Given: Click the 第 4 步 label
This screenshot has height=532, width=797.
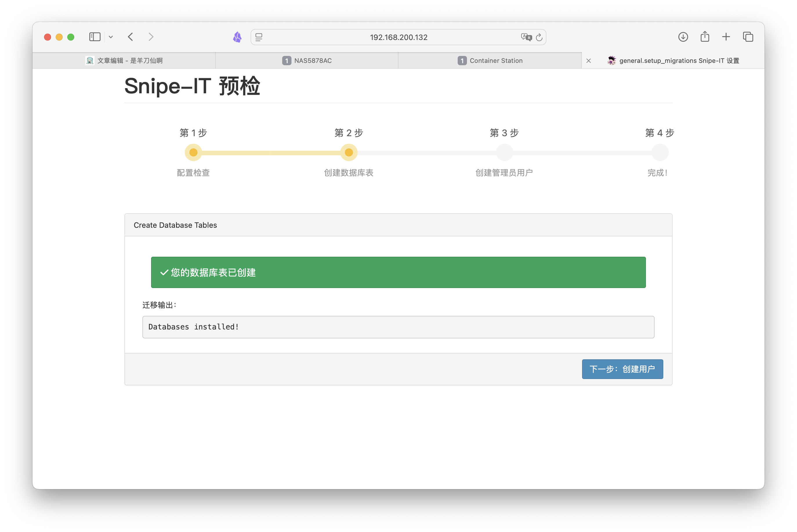Looking at the screenshot, I should [x=660, y=133].
